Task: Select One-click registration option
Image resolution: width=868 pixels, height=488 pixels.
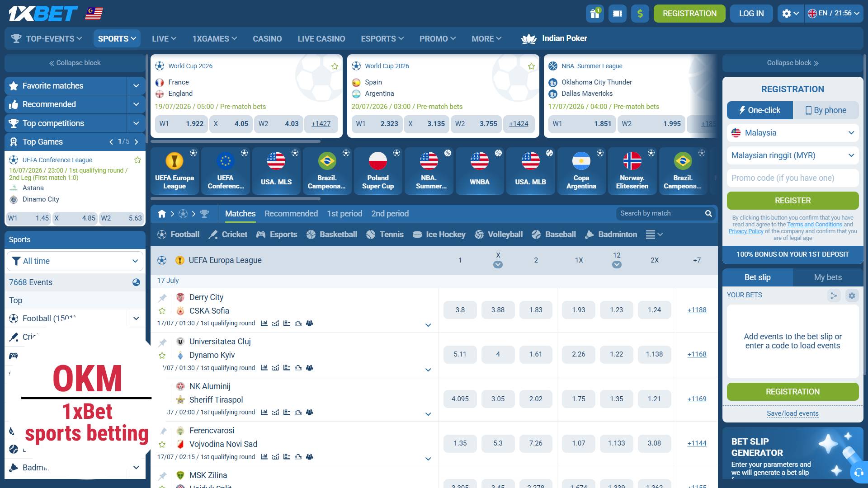Action: point(759,110)
